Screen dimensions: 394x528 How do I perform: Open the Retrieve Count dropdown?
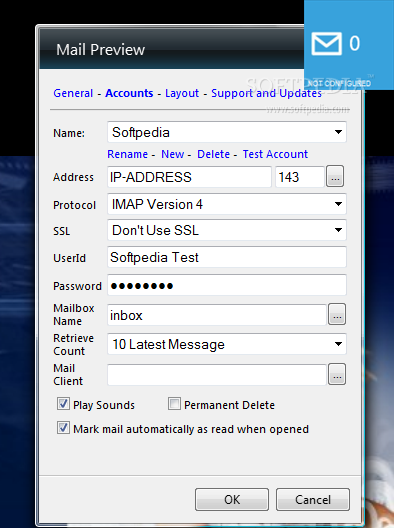click(227, 344)
